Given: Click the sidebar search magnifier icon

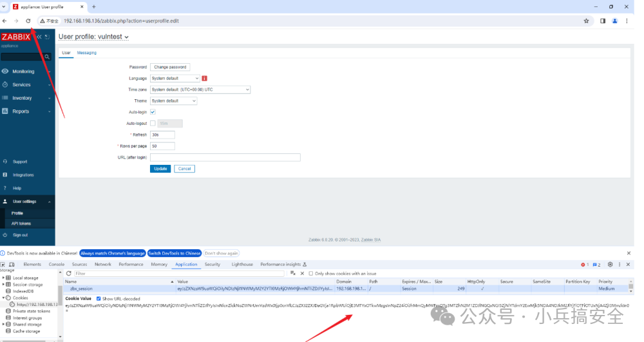Looking at the screenshot, I should pos(47,57).
